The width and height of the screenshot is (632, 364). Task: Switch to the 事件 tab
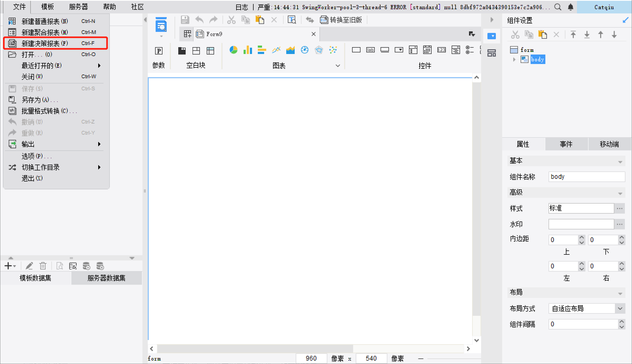pyautogui.click(x=566, y=144)
